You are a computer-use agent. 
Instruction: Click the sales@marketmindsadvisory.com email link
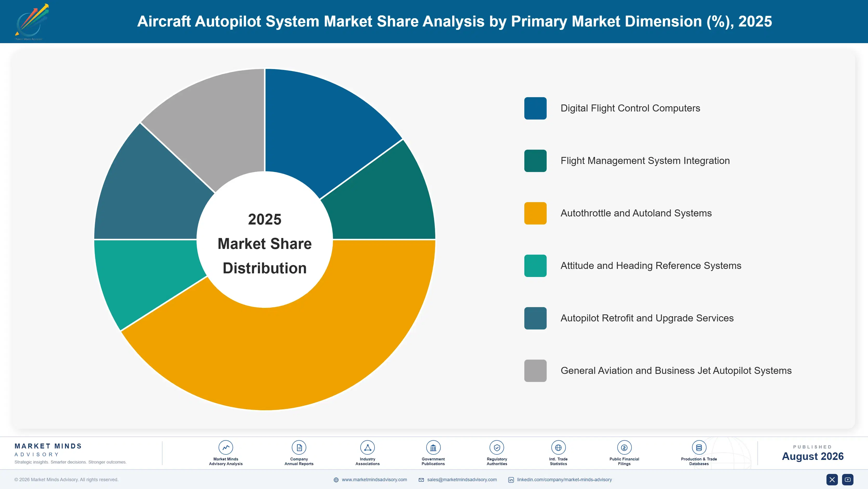(x=462, y=480)
